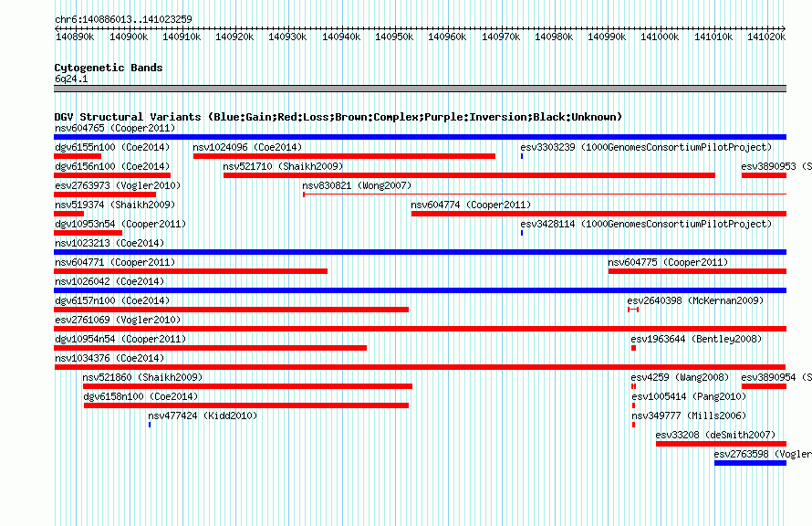Image resolution: width=812 pixels, height=526 pixels.
Task: Click the DGV Structural Variants track title
Action: click(x=338, y=117)
